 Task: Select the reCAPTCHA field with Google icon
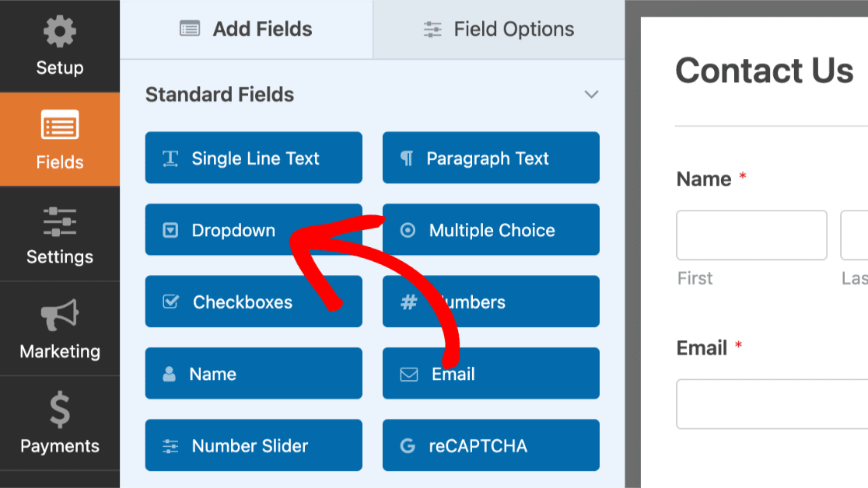click(491, 444)
